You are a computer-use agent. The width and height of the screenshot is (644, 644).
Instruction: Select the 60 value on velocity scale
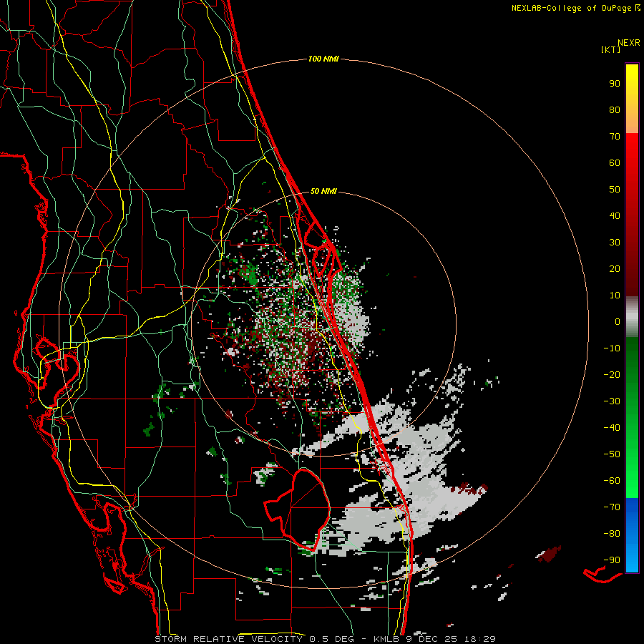point(615,162)
